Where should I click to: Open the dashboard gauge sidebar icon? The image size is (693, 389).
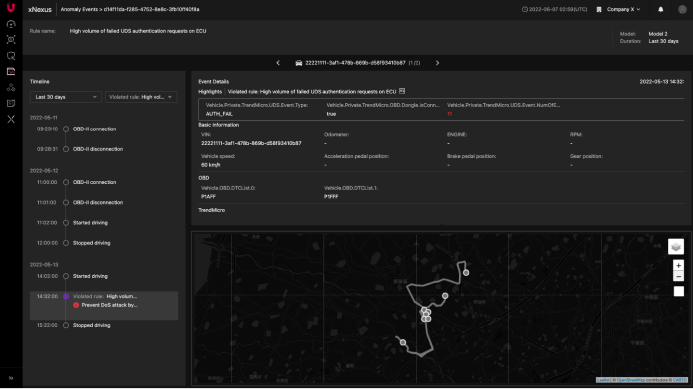(11, 24)
